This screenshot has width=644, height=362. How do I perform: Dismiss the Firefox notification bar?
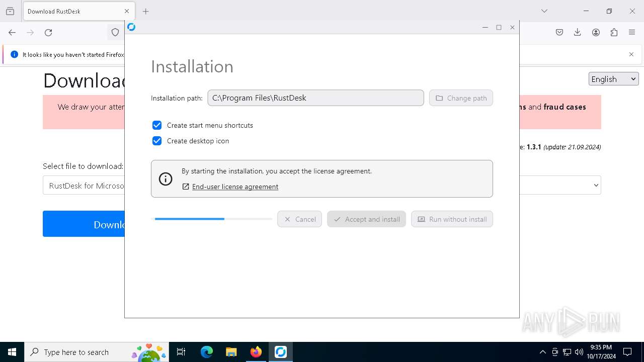(x=631, y=54)
